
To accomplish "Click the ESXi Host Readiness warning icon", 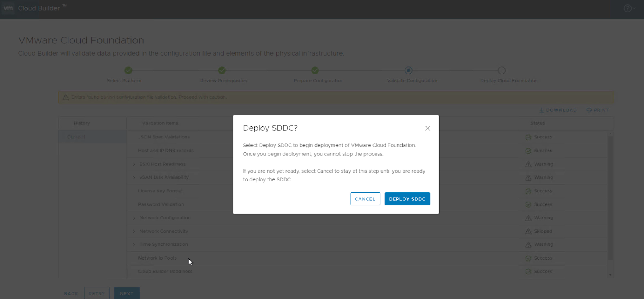I will click(x=528, y=164).
